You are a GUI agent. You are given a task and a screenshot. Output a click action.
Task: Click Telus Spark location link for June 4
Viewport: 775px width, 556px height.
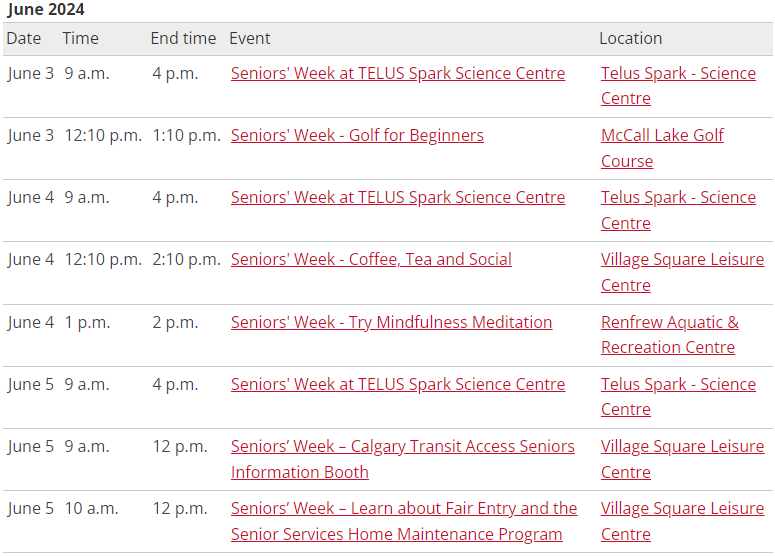click(x=678, y=210)
